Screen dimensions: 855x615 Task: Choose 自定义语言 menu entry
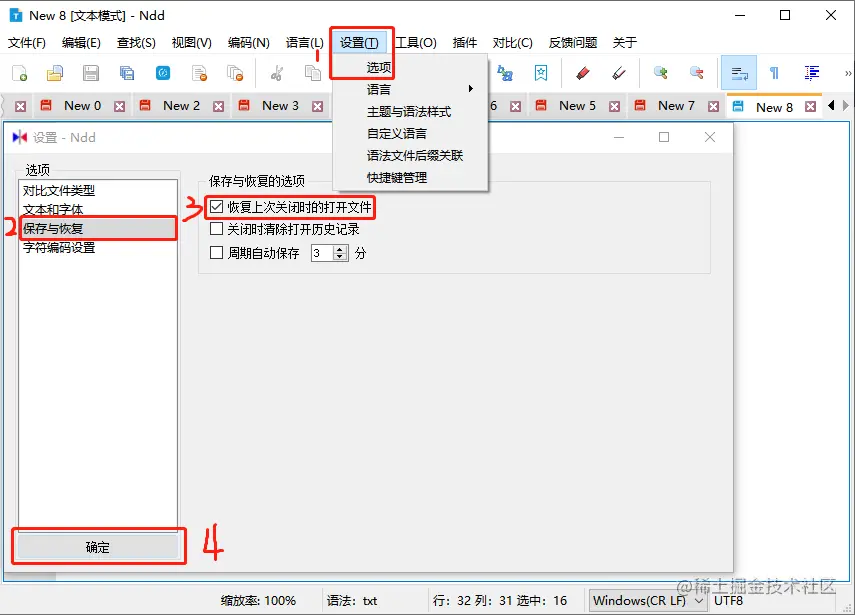tap(410, 133)
